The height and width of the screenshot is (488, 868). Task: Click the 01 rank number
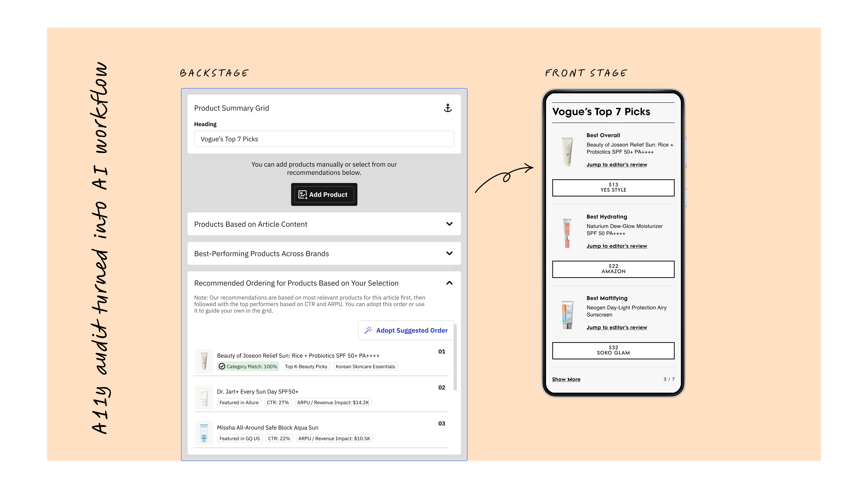pyautogui.click(x=442, y=352)
